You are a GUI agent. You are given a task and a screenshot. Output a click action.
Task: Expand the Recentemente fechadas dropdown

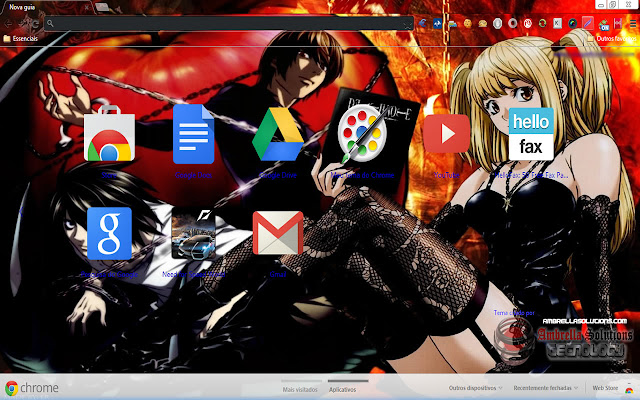tap(545, 388)
